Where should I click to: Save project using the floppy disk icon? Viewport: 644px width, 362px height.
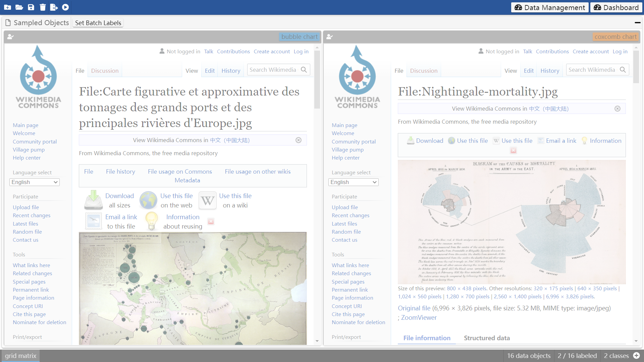click(x=31, y=7)
